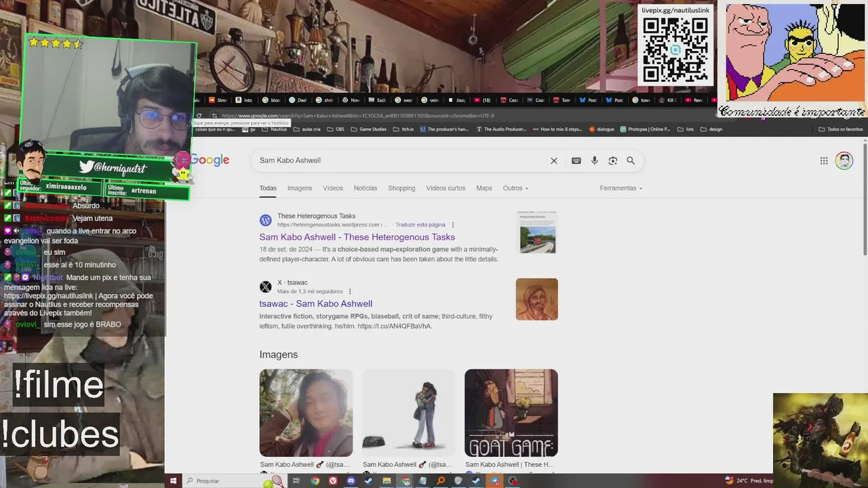Open 'How to mix: 8 steps...' bookmark

pos(557,129)
